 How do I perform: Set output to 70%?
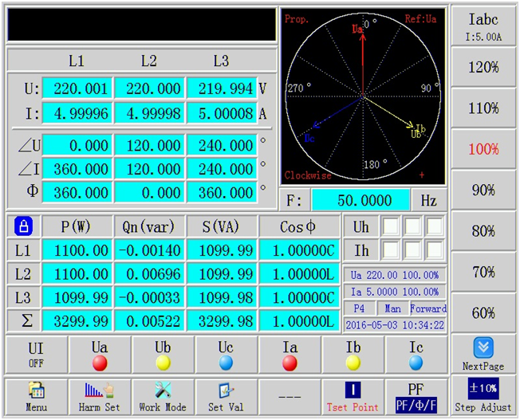click(x=483, y=272)
